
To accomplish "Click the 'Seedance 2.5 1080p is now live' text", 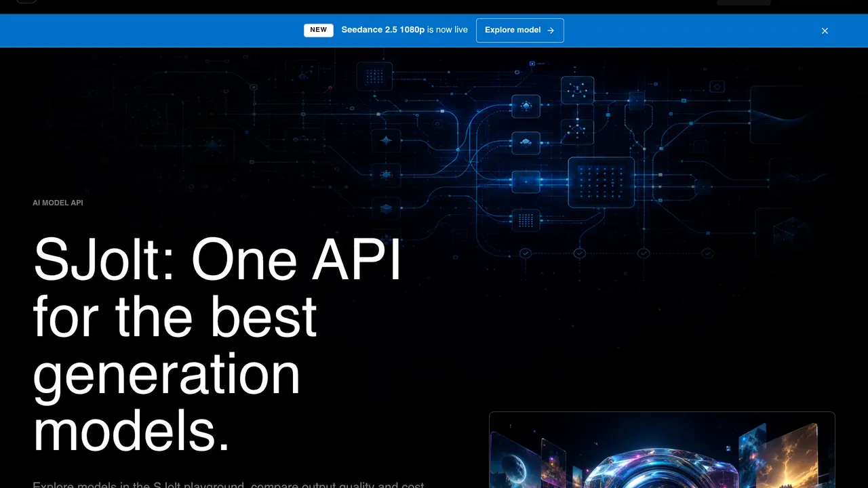I will 404,30.
